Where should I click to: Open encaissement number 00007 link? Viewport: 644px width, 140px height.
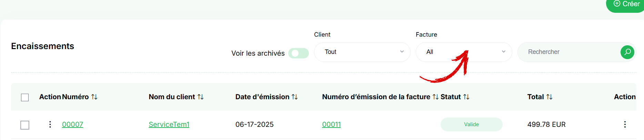coord(72,124)
